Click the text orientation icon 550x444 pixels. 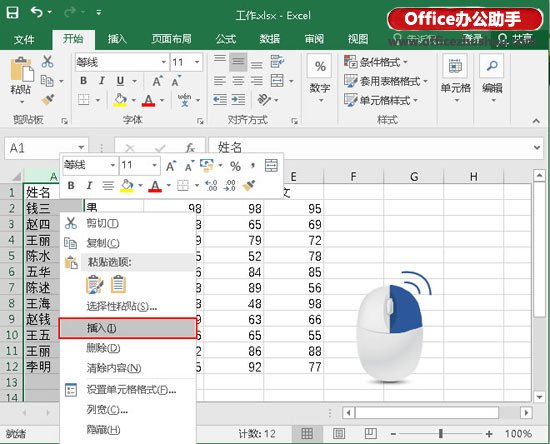264,100
